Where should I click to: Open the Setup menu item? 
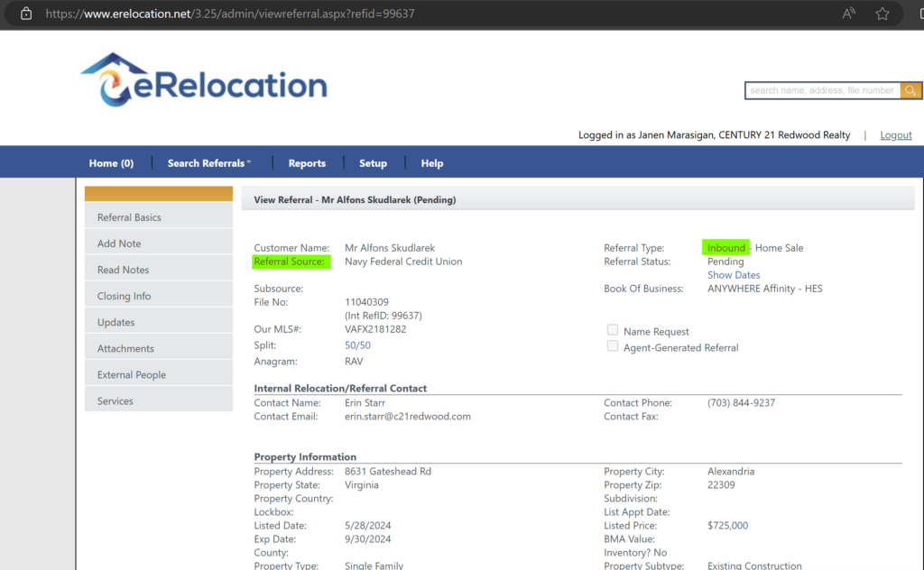point(373,163)
